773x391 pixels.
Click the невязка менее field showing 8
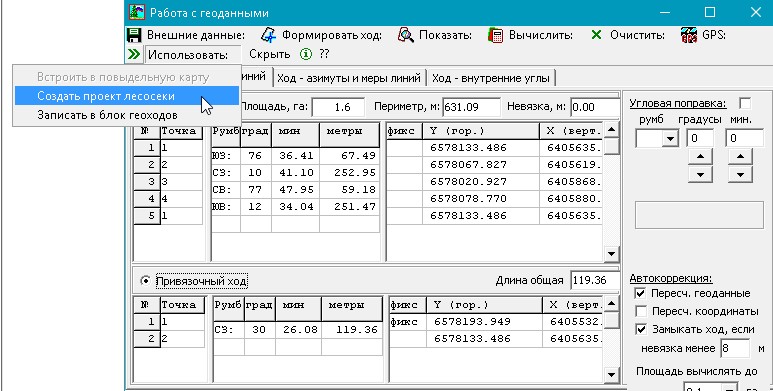pyautogui.click(x=735, y=349)
